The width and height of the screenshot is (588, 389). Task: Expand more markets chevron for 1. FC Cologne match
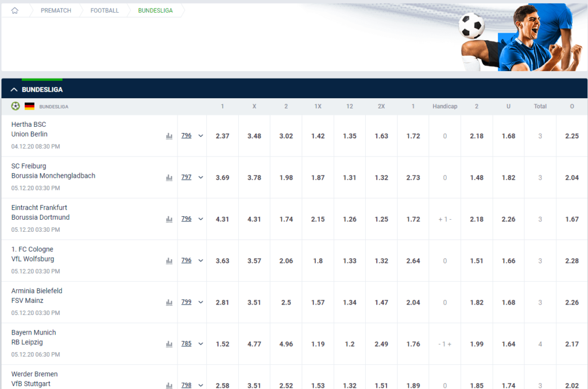click(200, 260)
